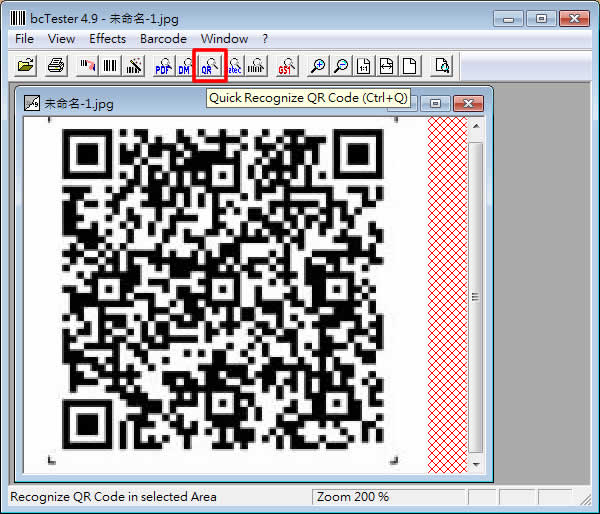Click Quick Recognize DataMatrix (DM) icon
The image size is (600, 514).
(x=185, y=66)
